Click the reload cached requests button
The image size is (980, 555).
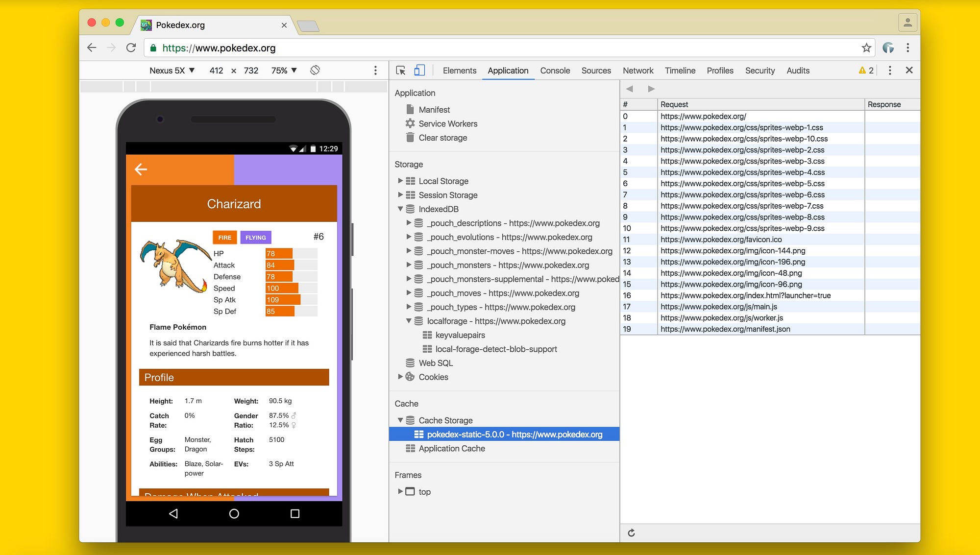(x=631, y=533)
